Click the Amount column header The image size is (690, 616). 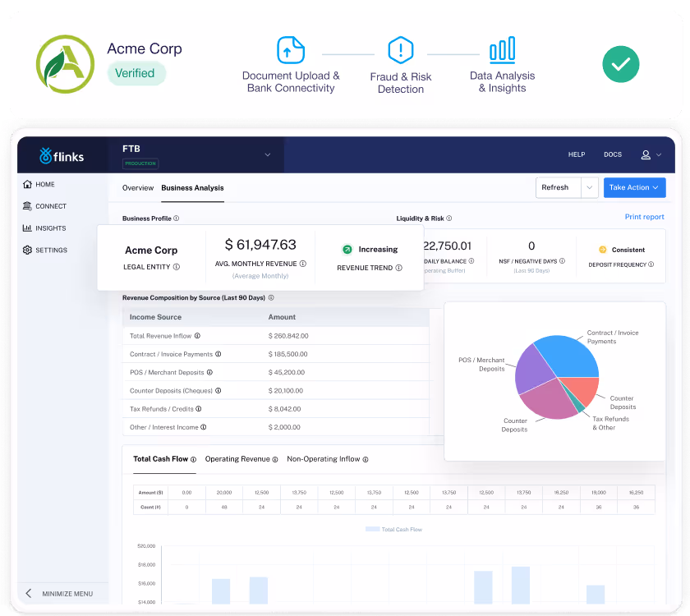(282, 317)
